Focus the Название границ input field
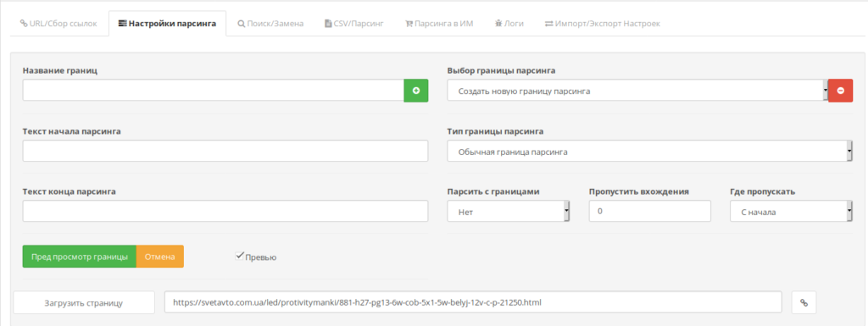 point(214,91)
